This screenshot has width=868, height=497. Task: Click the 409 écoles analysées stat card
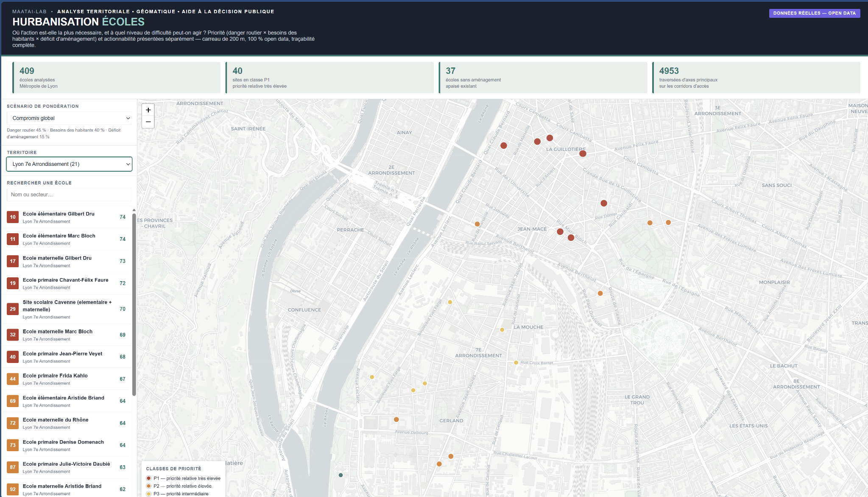point(117,78)
